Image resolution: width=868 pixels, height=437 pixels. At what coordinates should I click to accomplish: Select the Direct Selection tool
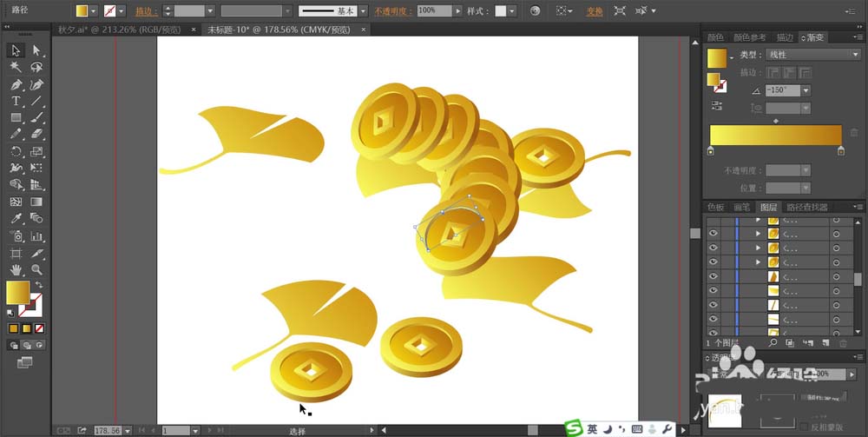(36, 51)
